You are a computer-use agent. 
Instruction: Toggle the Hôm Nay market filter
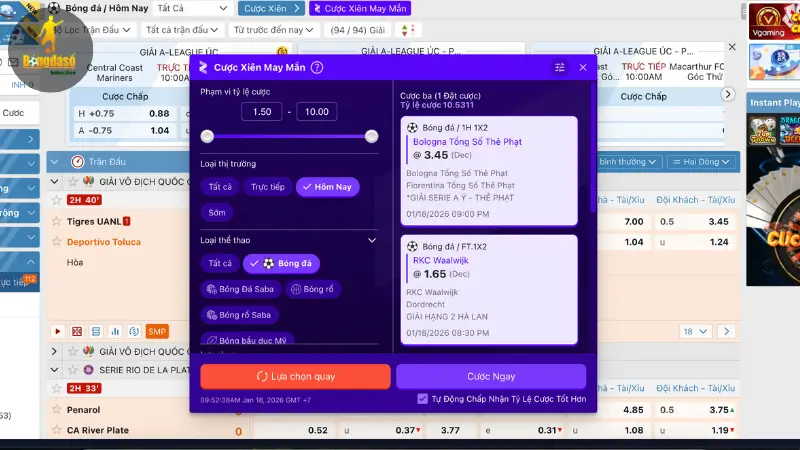(x=328, y=186)
